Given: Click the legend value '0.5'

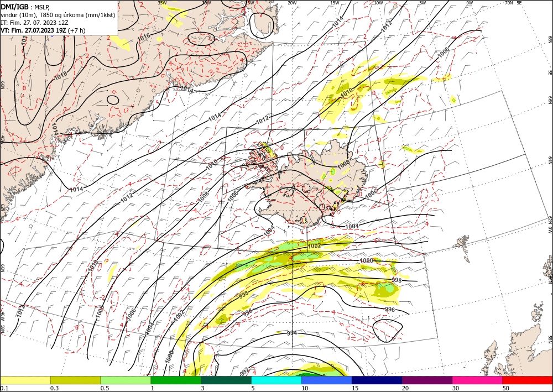Looking at the screenshot, I should (105, 388).
